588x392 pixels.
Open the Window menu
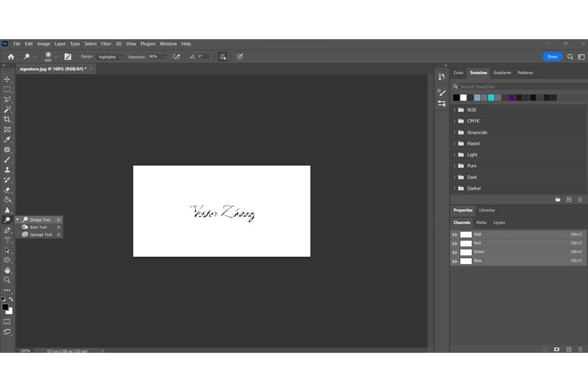[x=168, y=44]
